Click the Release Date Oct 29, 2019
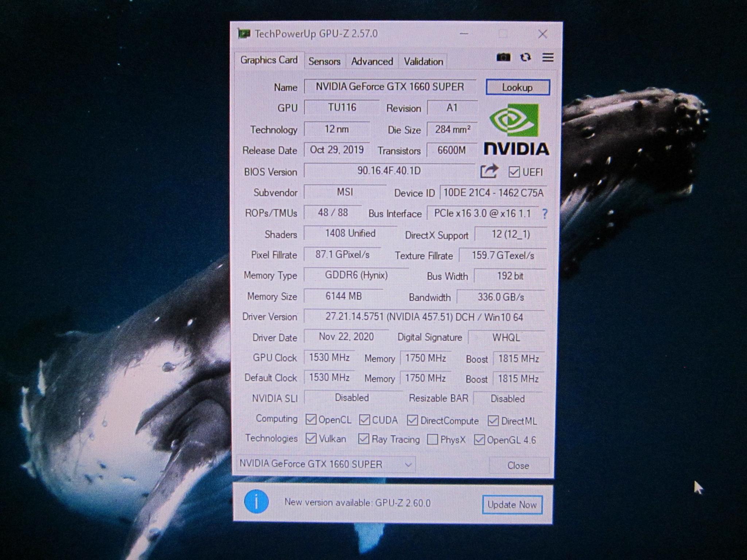 pos(337,150)
